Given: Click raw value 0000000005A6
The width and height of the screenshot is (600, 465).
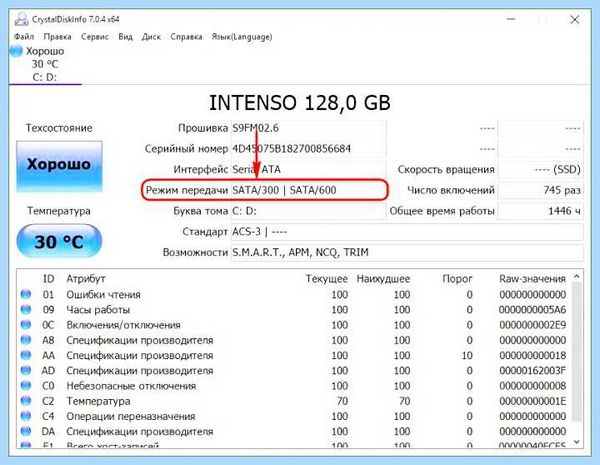Looking at the screenshot, I should tap(532, 310).
